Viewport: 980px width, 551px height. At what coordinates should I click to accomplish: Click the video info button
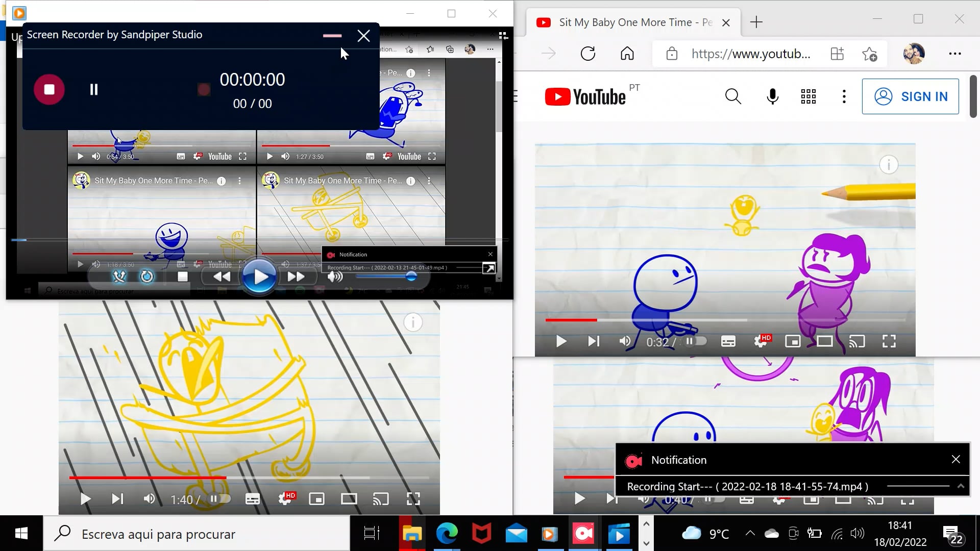(x=889, y=164)
